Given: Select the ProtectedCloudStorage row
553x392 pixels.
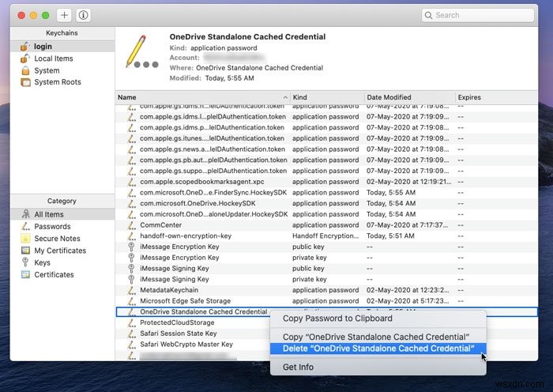Looking at the screenshot, I should tap(193, 322).
